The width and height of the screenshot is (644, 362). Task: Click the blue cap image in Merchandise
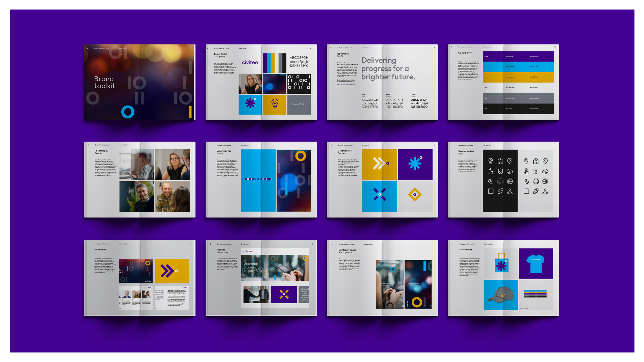point(501,295)
